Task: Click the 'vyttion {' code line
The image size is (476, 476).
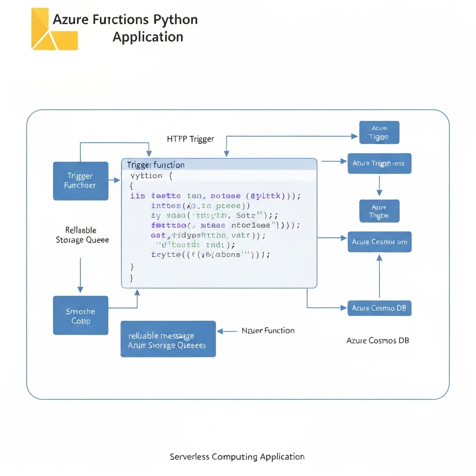Action: (x=152, y=176)
